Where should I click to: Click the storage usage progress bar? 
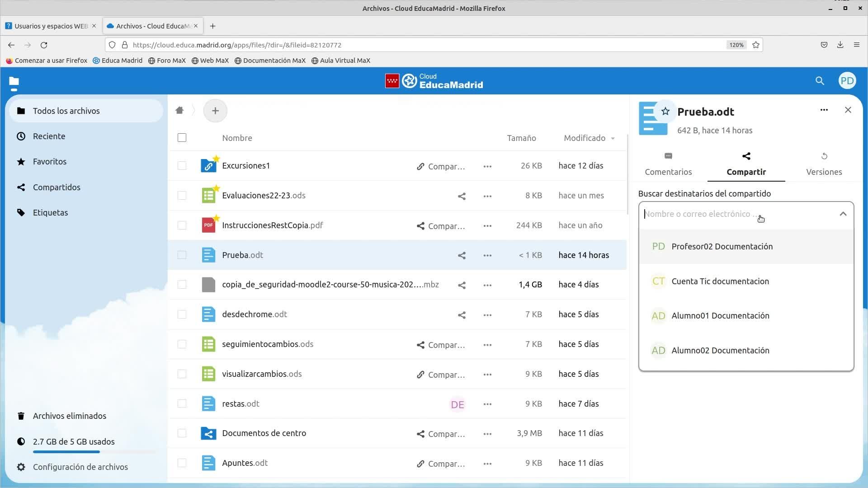[94, 451]
